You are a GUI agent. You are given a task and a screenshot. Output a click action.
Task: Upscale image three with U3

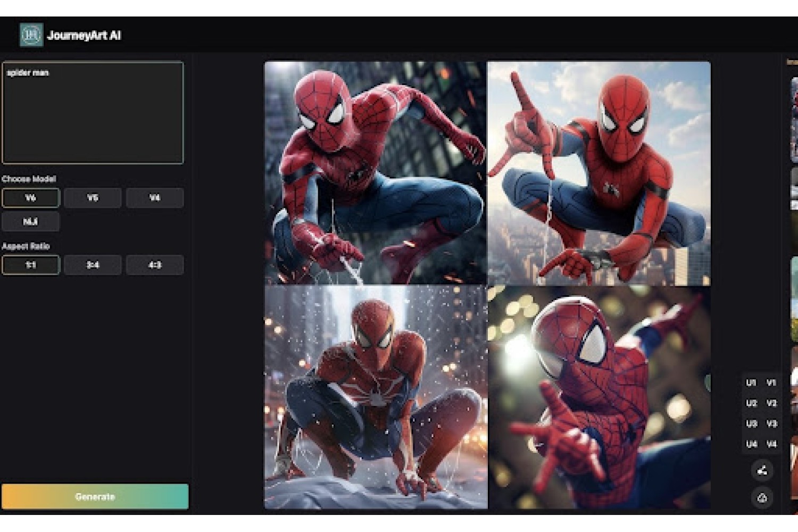coord(751,424)
